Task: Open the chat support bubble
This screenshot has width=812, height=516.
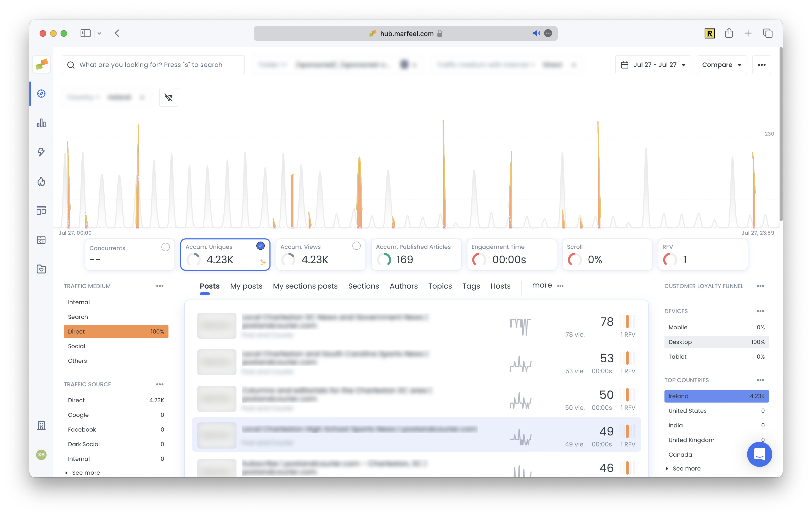Action: pyautogui.click(x=759, y=454)
